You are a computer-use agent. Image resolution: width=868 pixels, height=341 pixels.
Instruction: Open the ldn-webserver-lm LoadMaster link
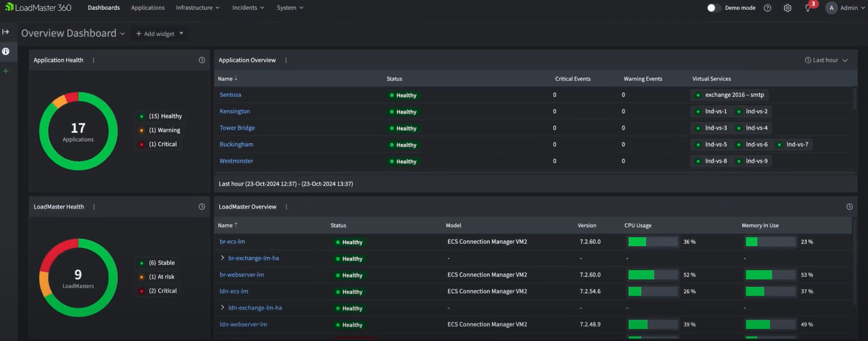243,324
